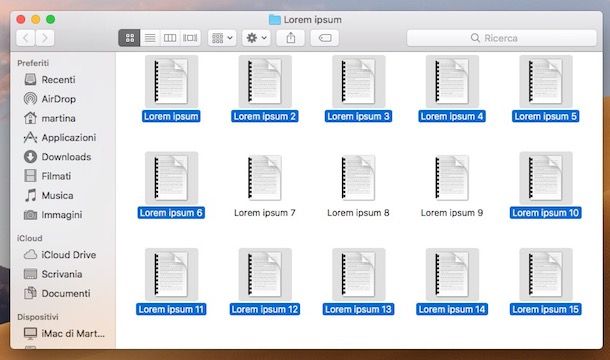
Task: Click the 'Lorem ipsum 15' file name label
Action: [x=546, y=309]
